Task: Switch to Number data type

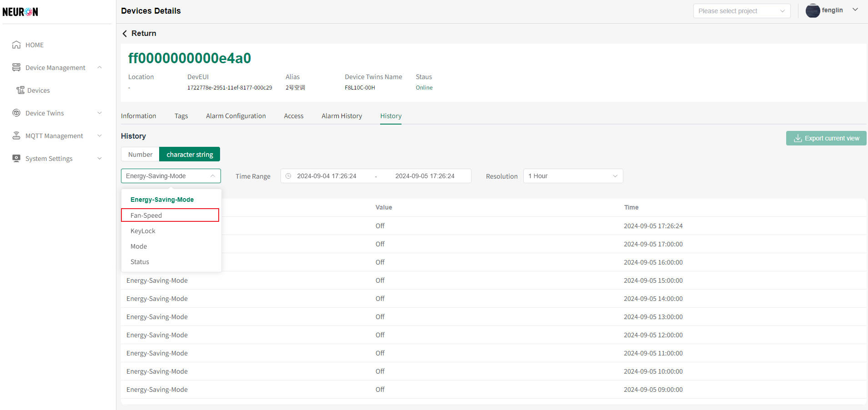Action: [140, 154]
